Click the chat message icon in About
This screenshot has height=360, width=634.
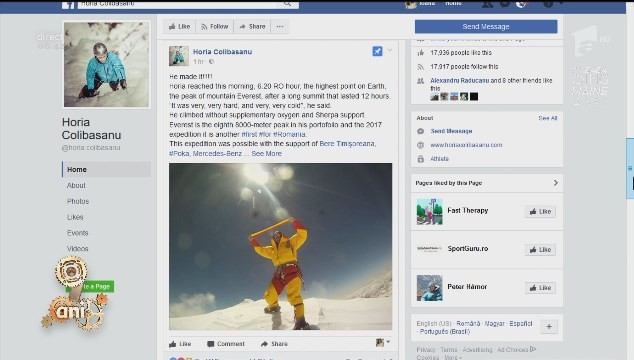[x=421, y=131]
